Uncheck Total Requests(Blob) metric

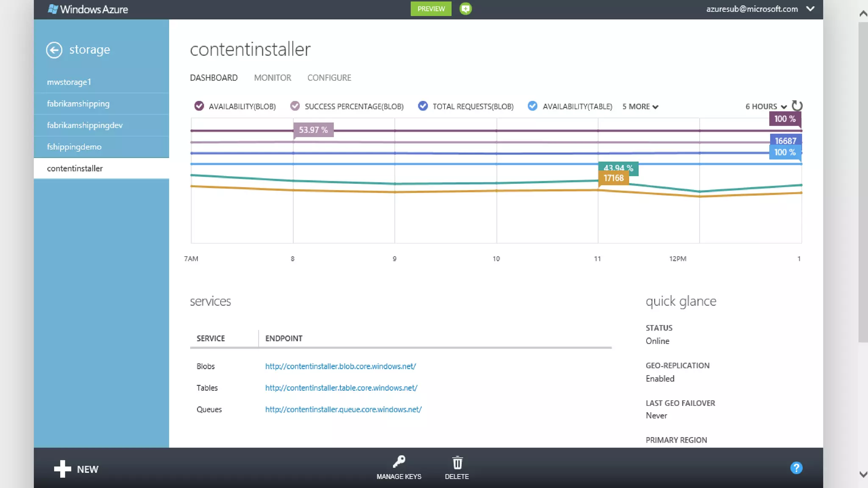[423, 106]
